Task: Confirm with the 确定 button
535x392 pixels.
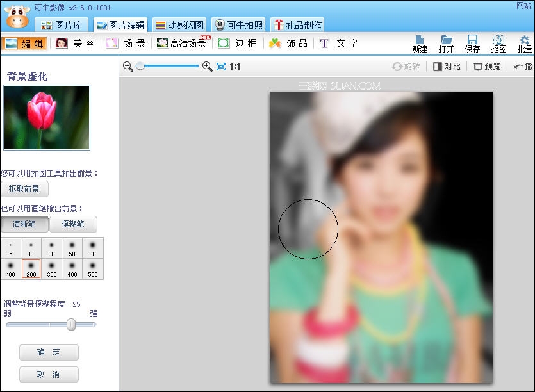Action: click(x=49, y=352)
